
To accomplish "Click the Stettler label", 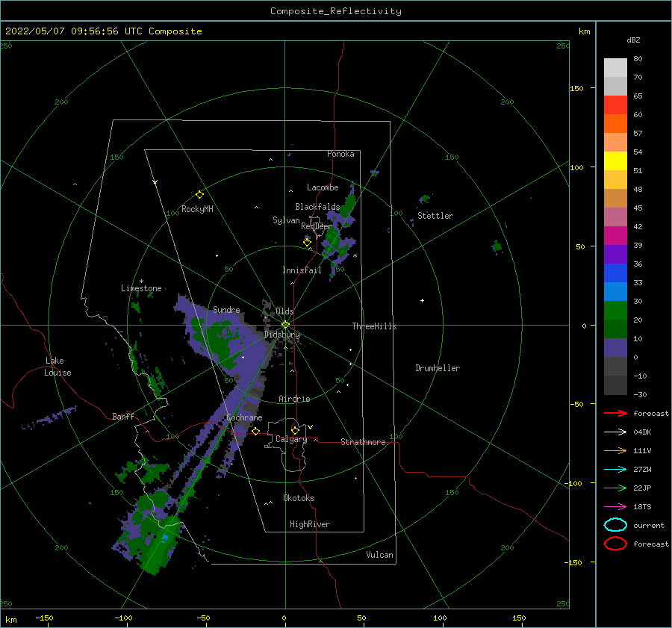I will point(435,216).
